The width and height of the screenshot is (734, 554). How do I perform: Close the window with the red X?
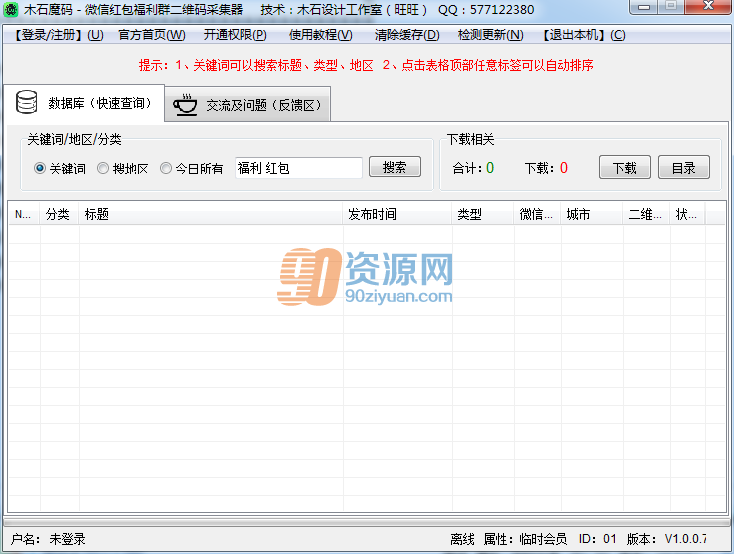point(708,7)
